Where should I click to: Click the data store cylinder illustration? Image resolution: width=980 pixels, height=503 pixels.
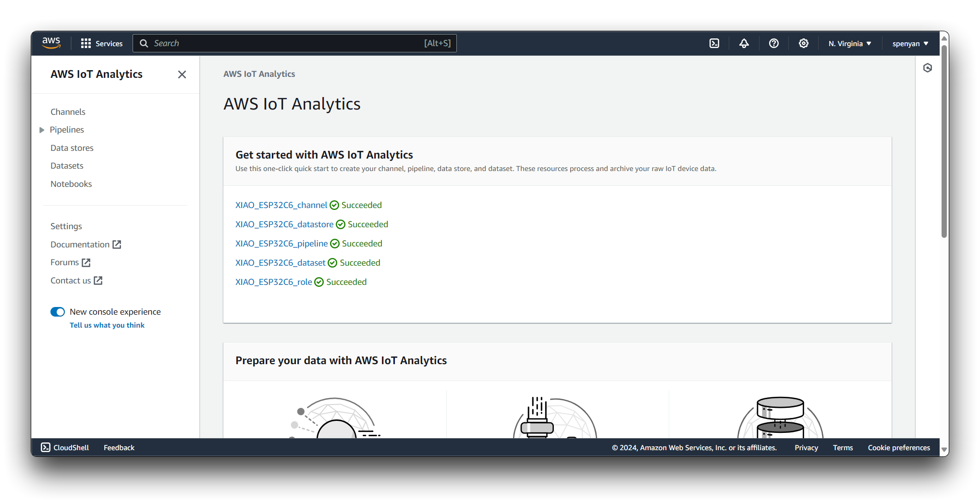coord(780,417)
